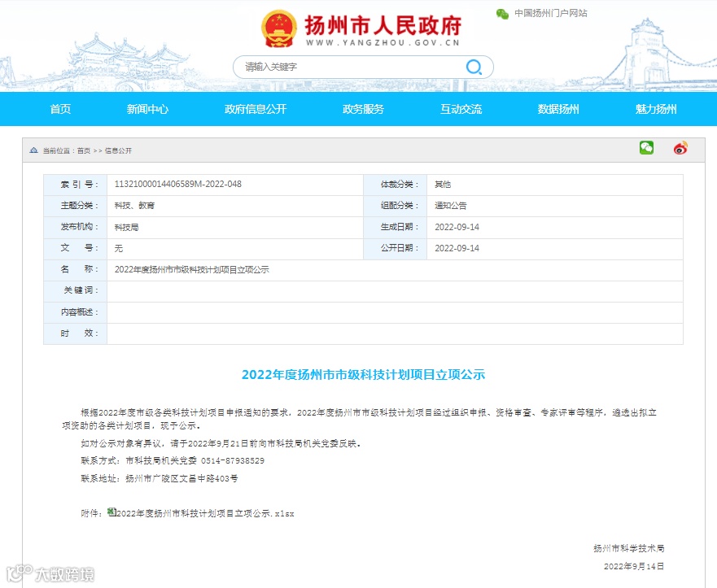Select the 其他 genre category value
This screenshot has width=717, height=588.
[x=443, y=184]
